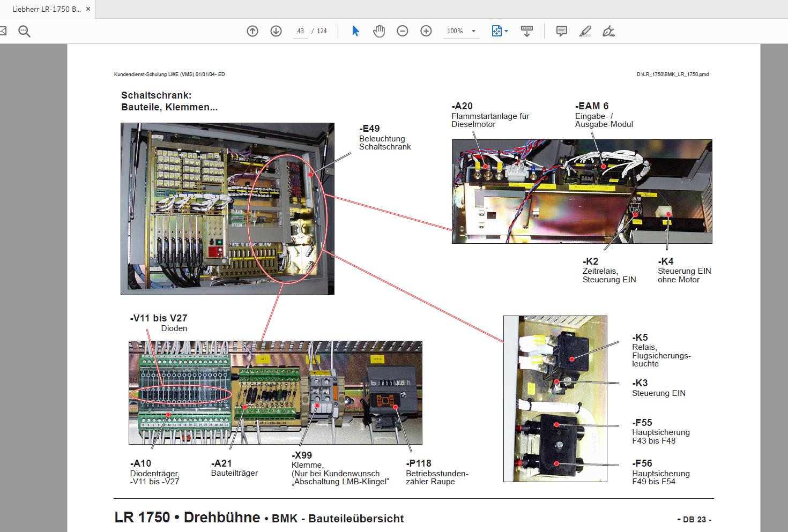Screen dimensions: 788x532
Task: Zoom in with the plus icon
Action: [x=426, y=31]
